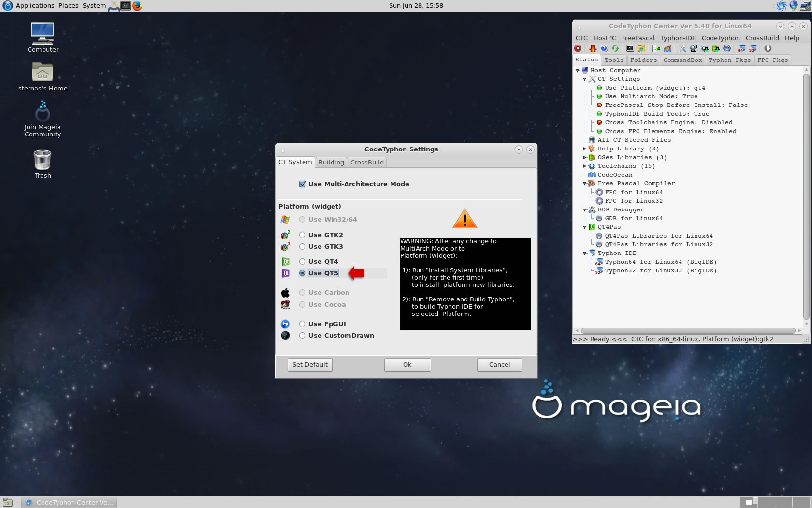Viewport: 812px width, 508px height.
Task: Click the green refresh arrows toolbar icon
Action: tap(615, 48)
